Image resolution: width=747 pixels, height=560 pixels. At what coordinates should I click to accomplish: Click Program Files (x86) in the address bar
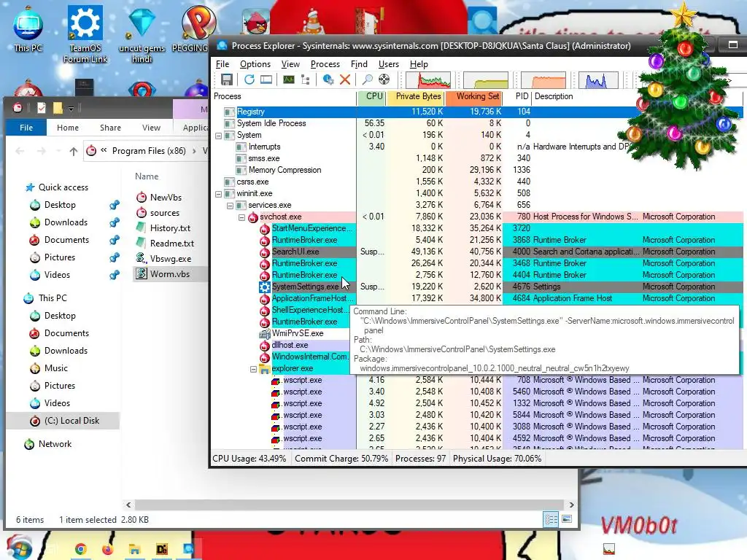pos(149,151)
